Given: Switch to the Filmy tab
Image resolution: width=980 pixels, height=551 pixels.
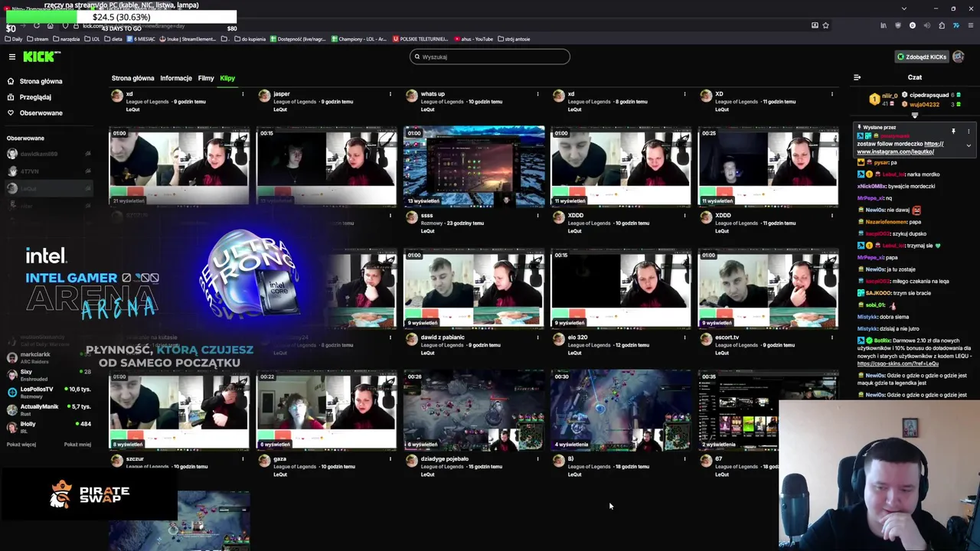Looking at the screenshot, I should pyautogui.click(x=206, y=78).
